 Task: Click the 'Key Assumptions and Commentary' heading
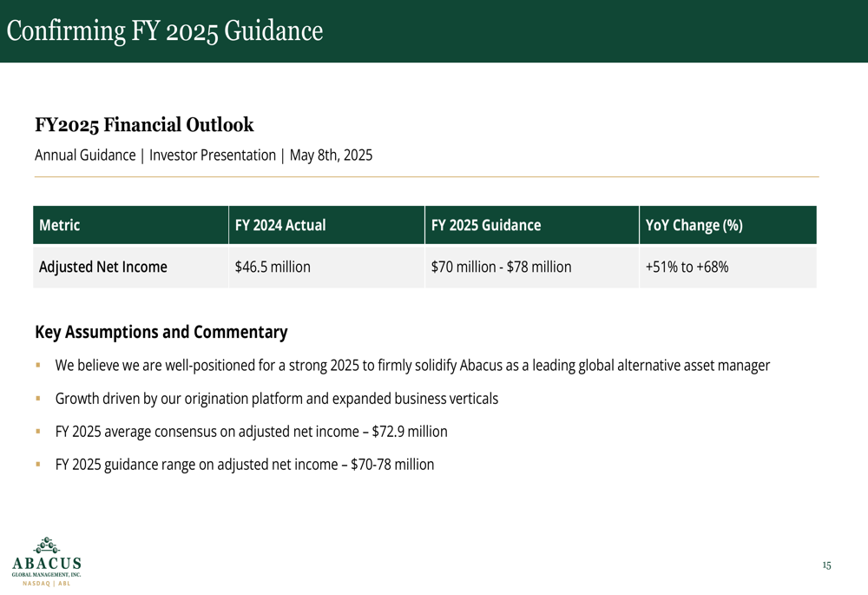pos(161,332)
